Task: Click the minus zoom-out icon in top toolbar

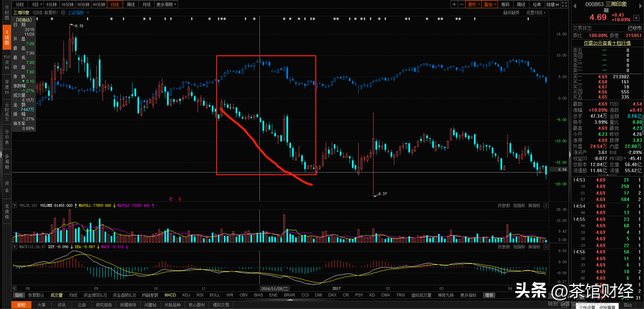Action: tap(462, 4)
